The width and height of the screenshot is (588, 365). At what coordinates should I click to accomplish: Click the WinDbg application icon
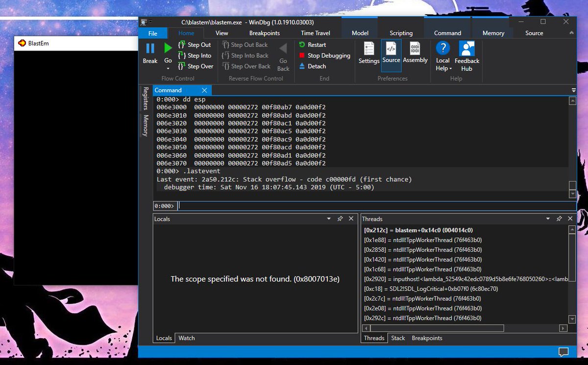tap(144, 22)
